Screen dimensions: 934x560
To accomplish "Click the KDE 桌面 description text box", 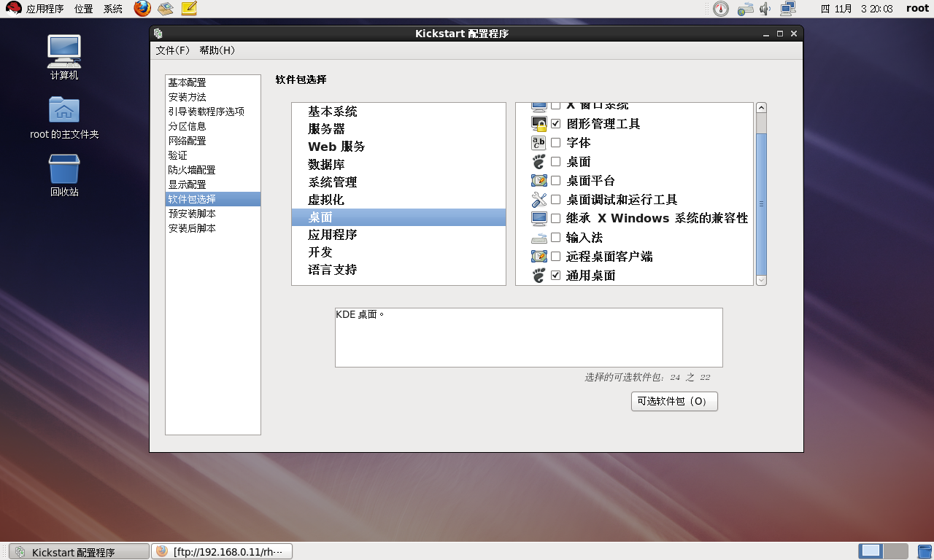I will pyautogui.click(x=529, y=338).
